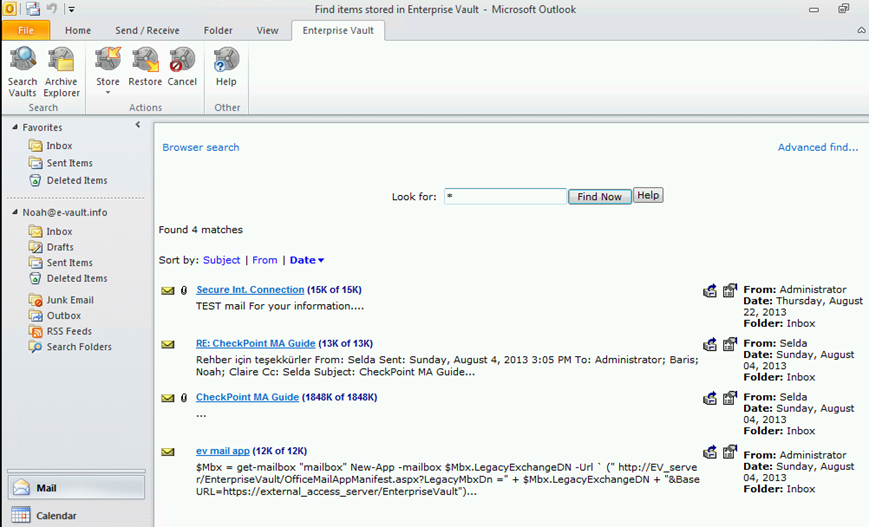Click second action icon for Secure Int. Connection
Viewport: 869px width, 527px height.
point(730,290)
